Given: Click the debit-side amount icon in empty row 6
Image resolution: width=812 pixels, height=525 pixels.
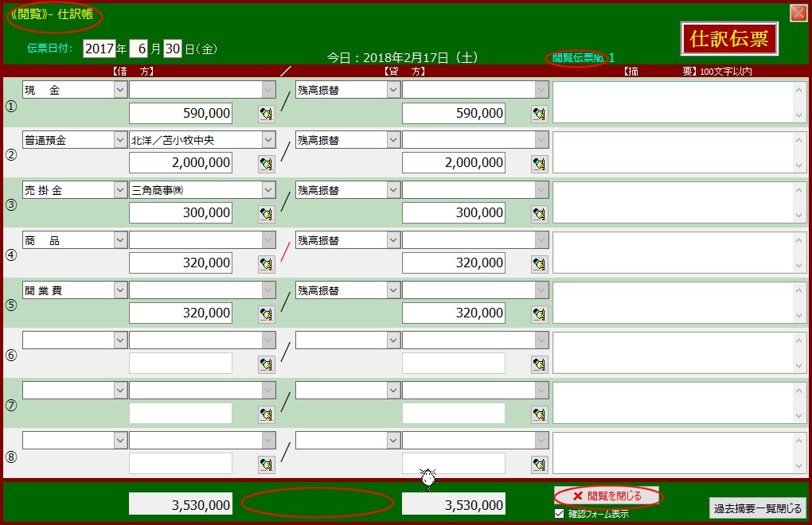Looking at the screenshot, I should (x=266, y=365).
